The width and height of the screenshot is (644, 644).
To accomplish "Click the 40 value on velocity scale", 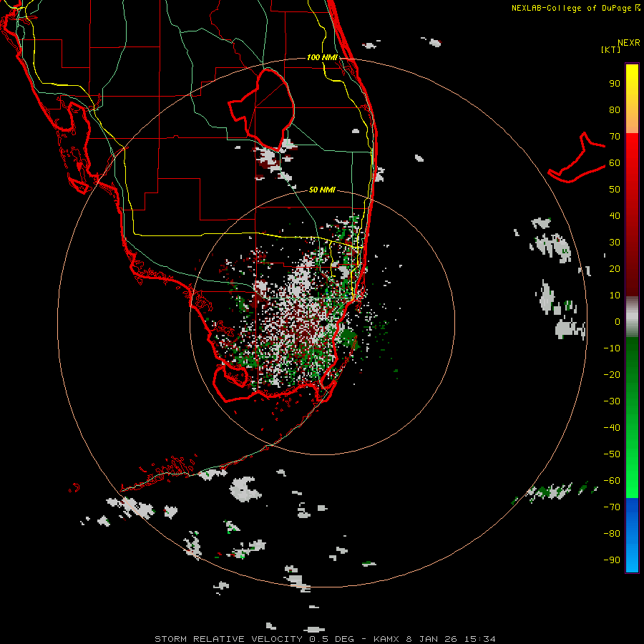I will pyautogui.click(x=615, y=215).
